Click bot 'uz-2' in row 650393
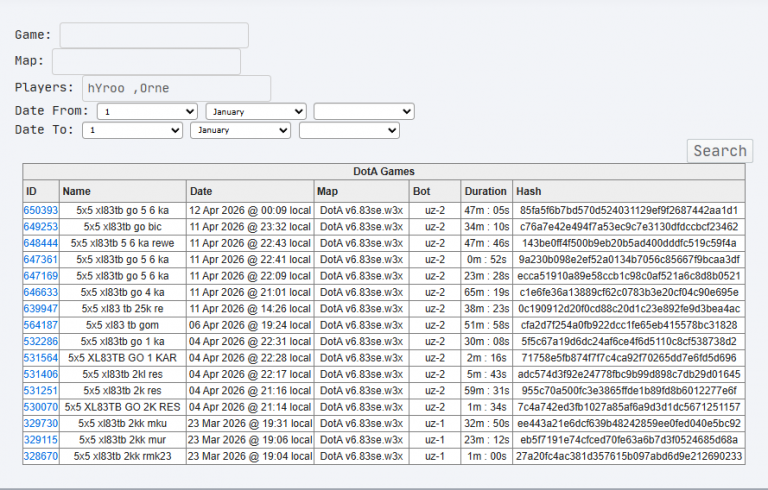Viewport: 768px width, 490px height. pyautogui.click(x=435, y=211)
